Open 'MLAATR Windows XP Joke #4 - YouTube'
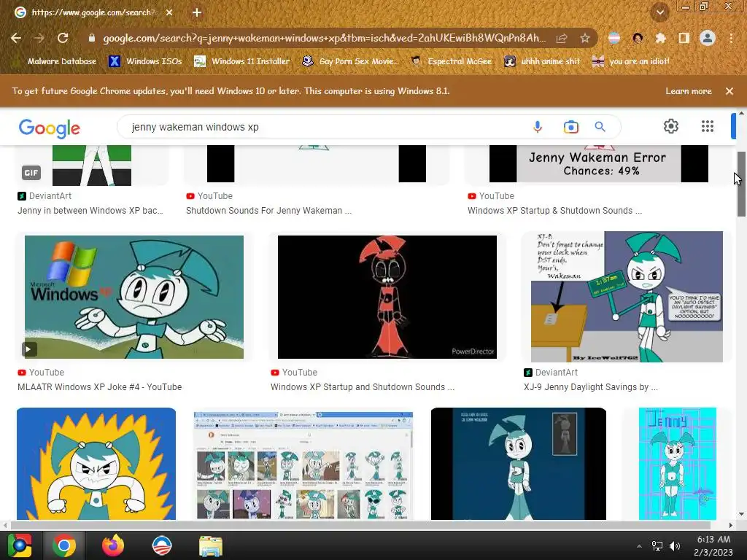Image resolution: width=747 pixels, height=560 pixels. tap(99, 387)
